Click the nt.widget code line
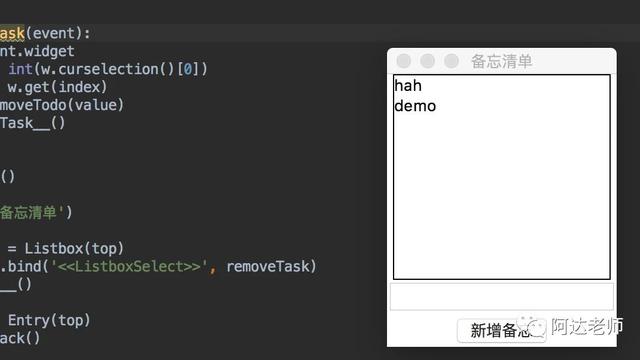 point(37,51)
